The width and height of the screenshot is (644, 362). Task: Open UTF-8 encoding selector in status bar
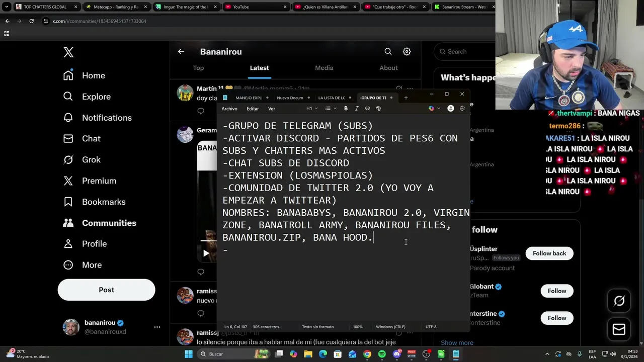pos(431,327)
